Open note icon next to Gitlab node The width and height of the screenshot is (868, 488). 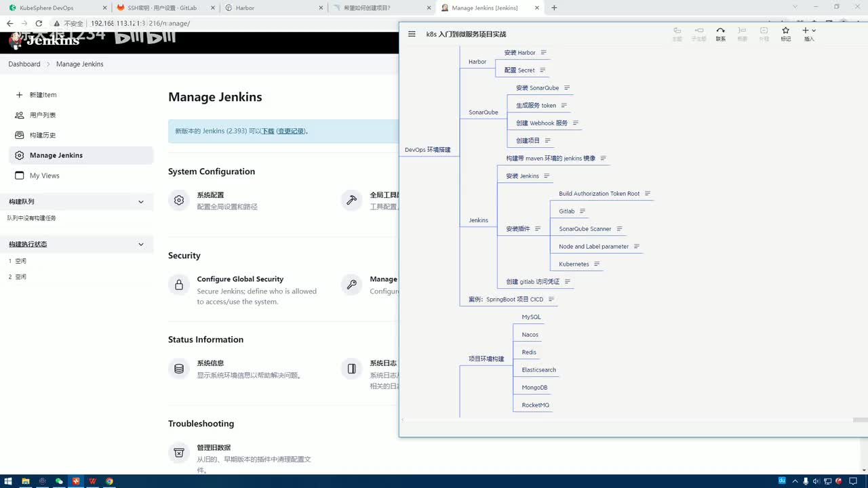click(582, 211)
